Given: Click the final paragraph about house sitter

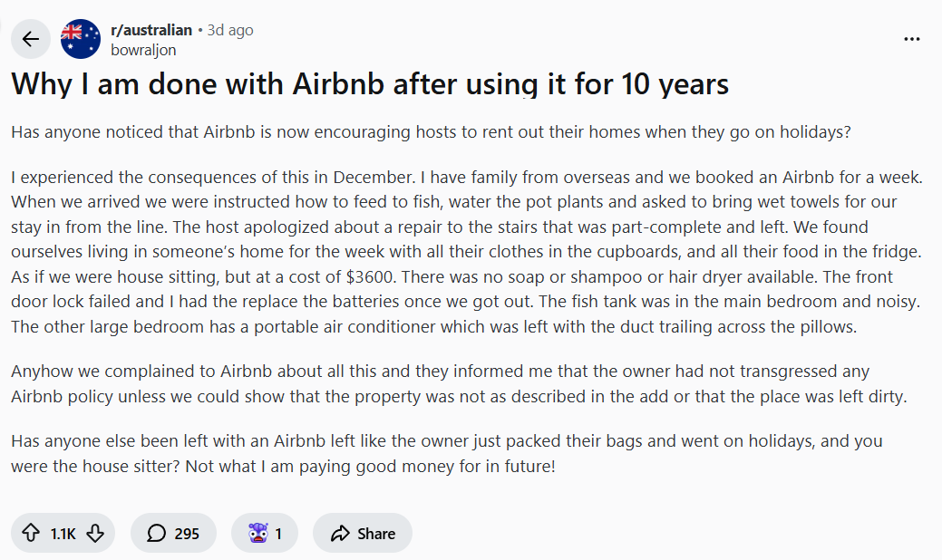Looking at the screenshot, I should pyautogui.click(x=447, y=454).
